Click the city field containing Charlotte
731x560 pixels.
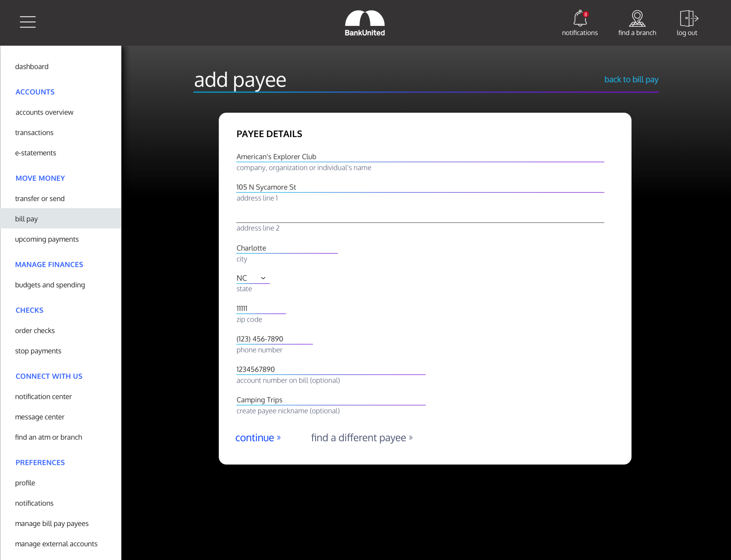(x=287, y=248)
